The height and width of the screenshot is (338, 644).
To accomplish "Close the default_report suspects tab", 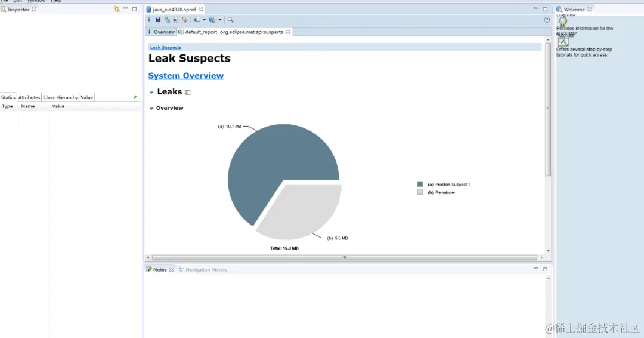I will [x=288, y=32].
